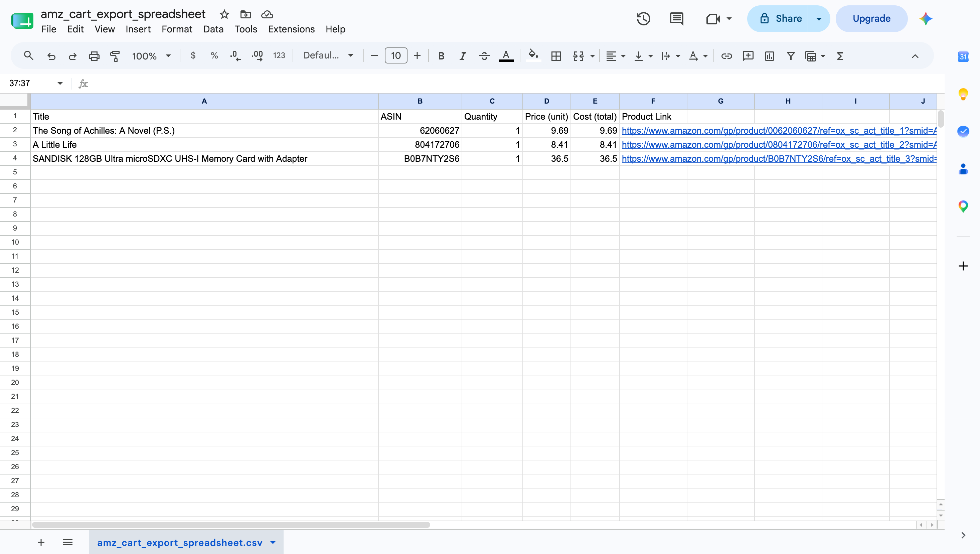Image resolution: width=980 pixels, height=554 pixels.
Task: Open the View menu
Action: click(x=105, y=29)
